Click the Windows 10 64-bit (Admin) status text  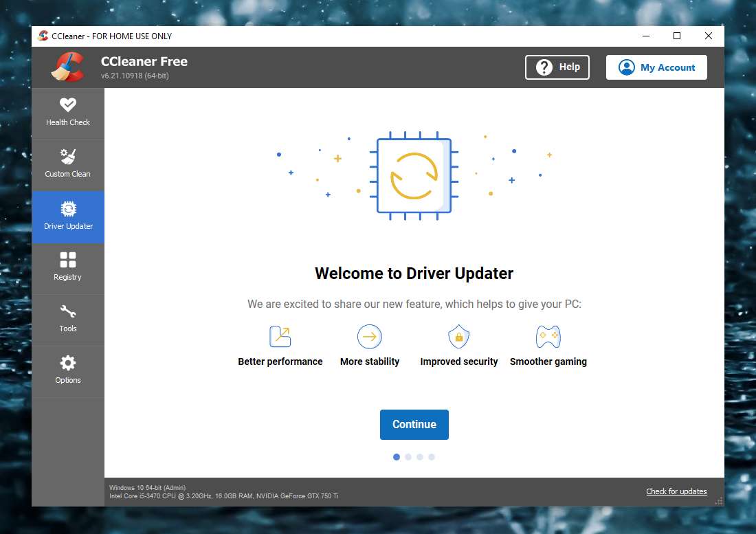click(148, 488)
